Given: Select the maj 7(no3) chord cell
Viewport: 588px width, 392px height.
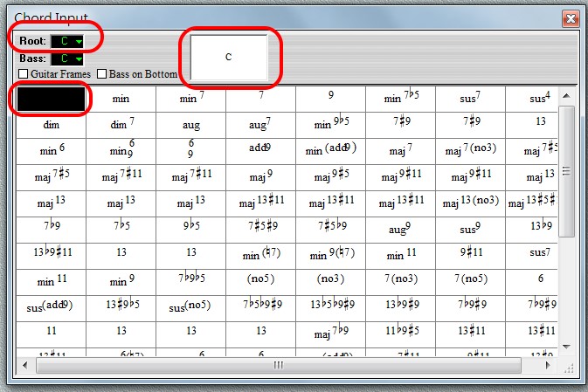Looking at the screenshot, I should pyautogui.click(x=471, y=151).
